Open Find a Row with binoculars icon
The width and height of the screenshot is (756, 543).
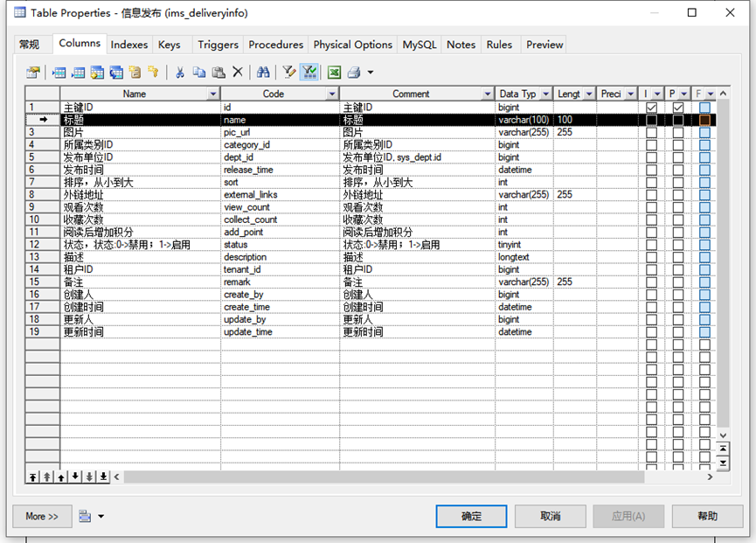263,73
